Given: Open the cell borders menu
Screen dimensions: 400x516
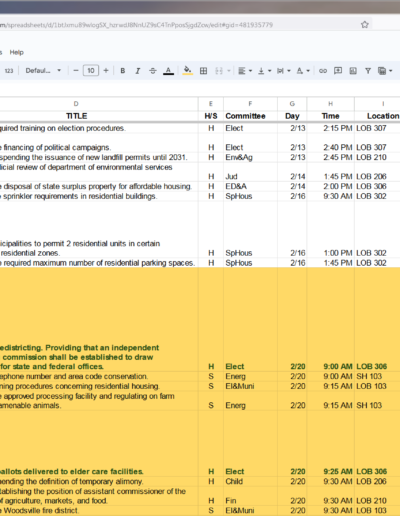Looking at the screenshot, I should tap(203, 71).
